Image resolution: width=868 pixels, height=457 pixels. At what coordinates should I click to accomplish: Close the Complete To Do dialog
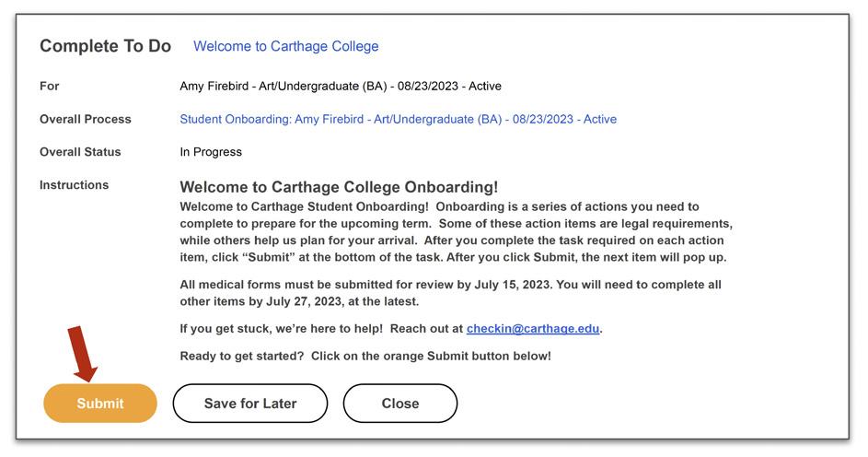[x=399, y=404]
